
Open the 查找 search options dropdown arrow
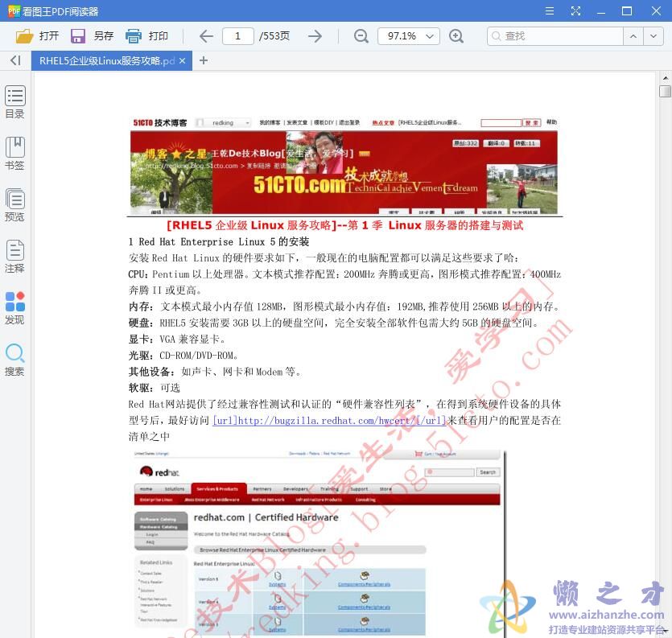[653, 36]
